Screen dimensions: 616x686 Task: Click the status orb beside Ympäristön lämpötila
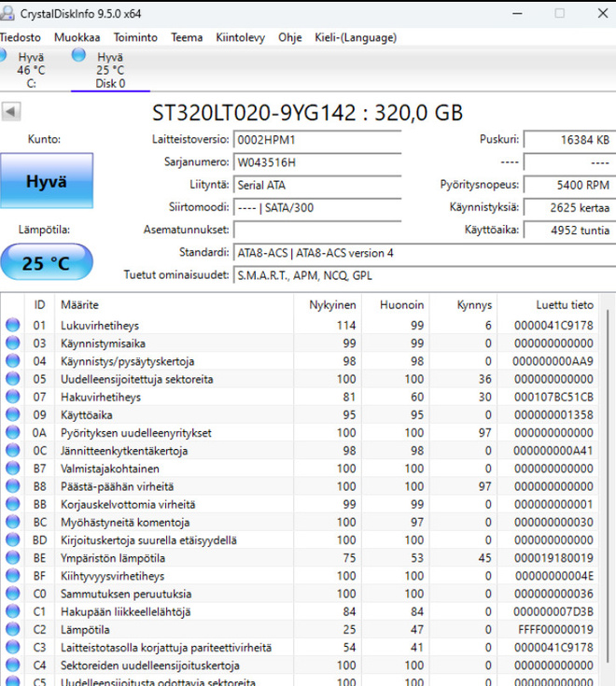pyautogui.click(x=13, y=558)
